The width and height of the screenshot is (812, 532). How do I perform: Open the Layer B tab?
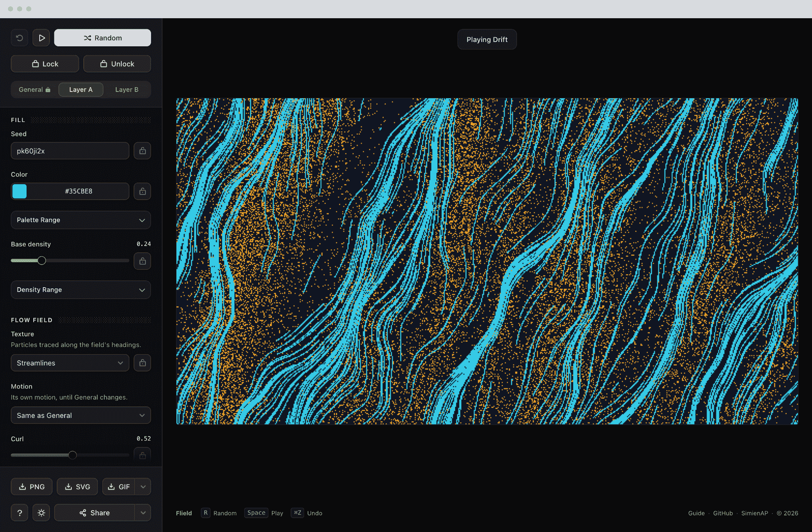(127, 90)
